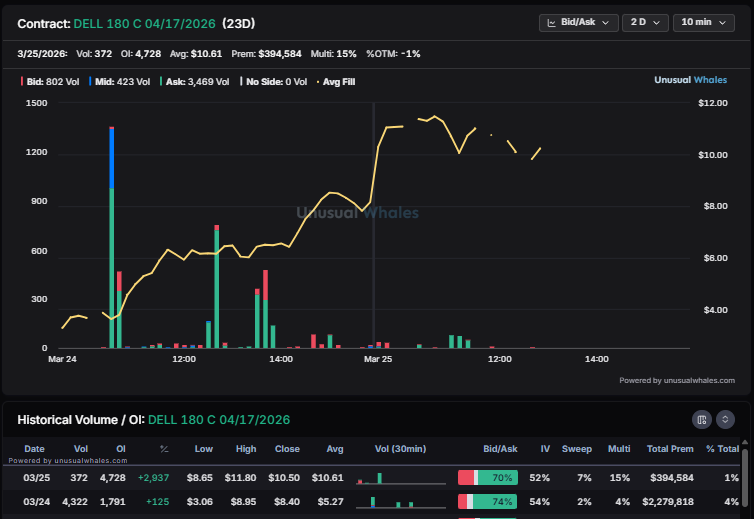The image size is (754, 519).
Task: Click the Unusual Whales logo in chart corner
Action: pos(691,80)
